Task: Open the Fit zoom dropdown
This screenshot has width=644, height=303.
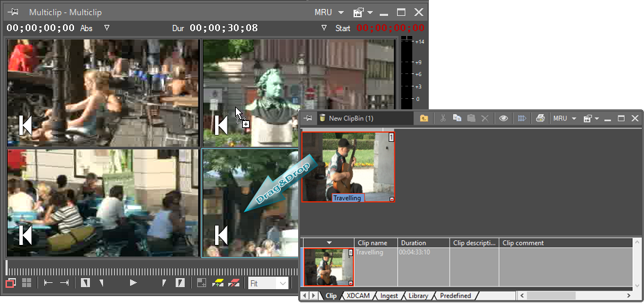Action: click(x=268, y=283)
